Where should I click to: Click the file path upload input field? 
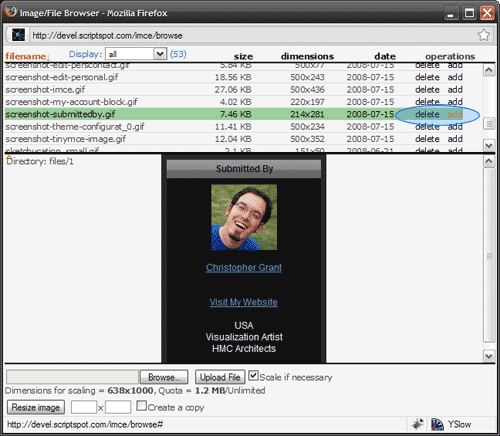pyautogui.click(x=73, y=377)
